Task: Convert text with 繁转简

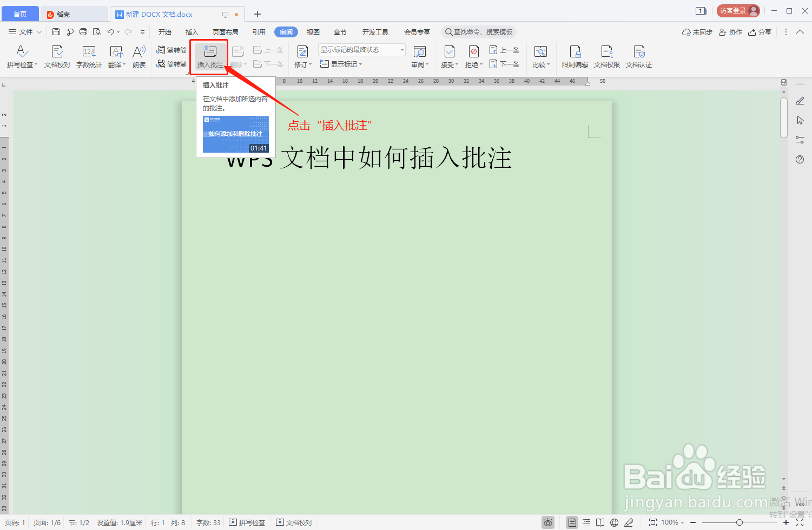Action: pos(171,50)
